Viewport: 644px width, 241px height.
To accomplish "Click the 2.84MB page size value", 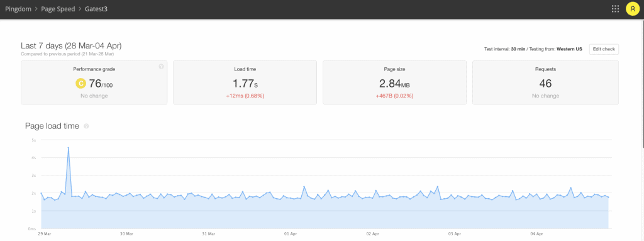I will (394, 84).
